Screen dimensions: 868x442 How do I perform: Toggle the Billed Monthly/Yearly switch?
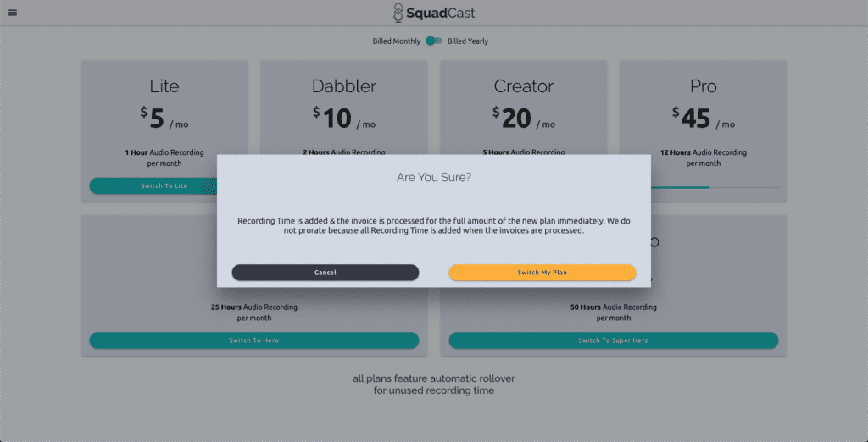(x=433, y=41)
